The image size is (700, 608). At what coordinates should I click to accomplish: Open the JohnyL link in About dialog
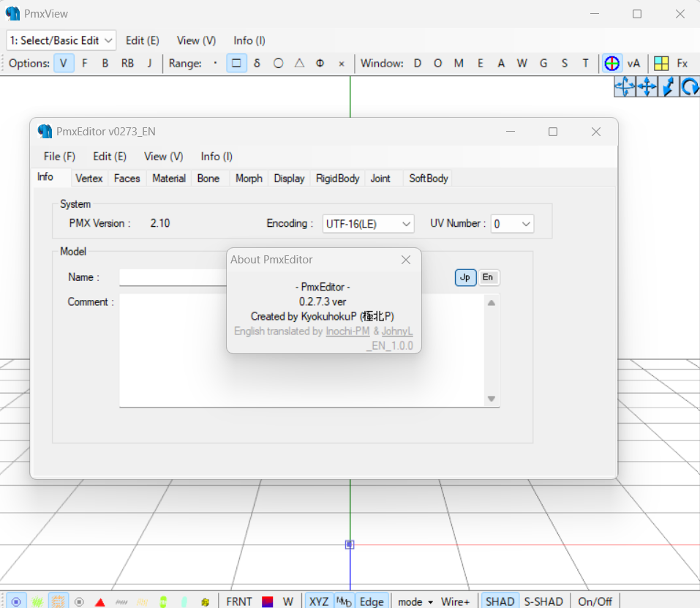pyautogui.click(x=397, y=331)
